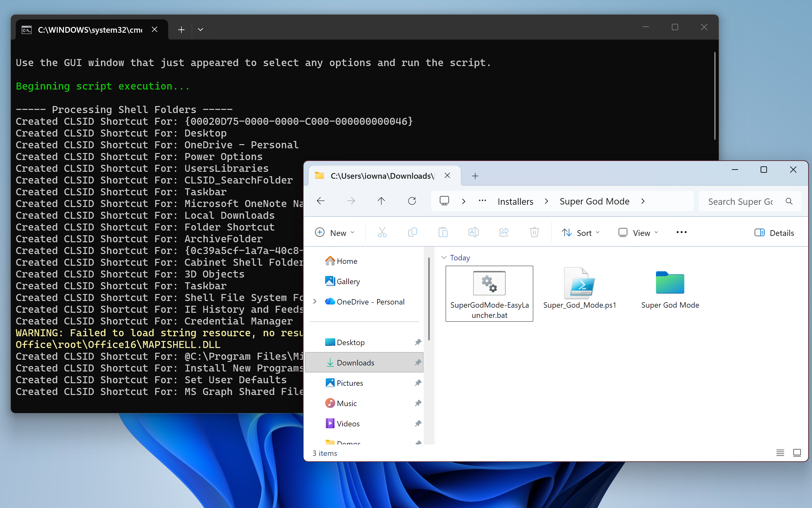Open terminal new-tab profile dropdown arrow
Screen dimensions: 812x508
pyautogui.click(x=200, y=30)
